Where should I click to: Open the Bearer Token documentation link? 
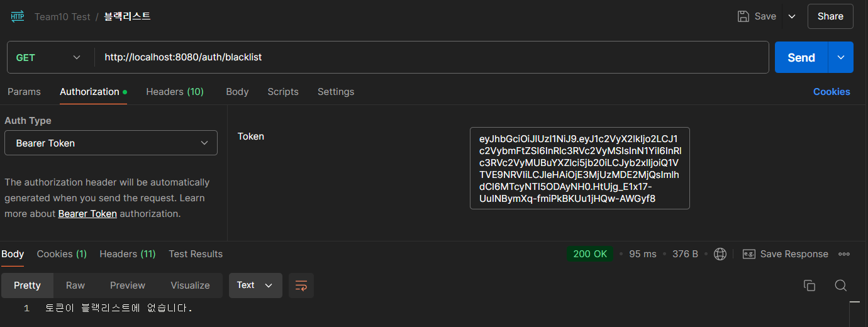87,214
